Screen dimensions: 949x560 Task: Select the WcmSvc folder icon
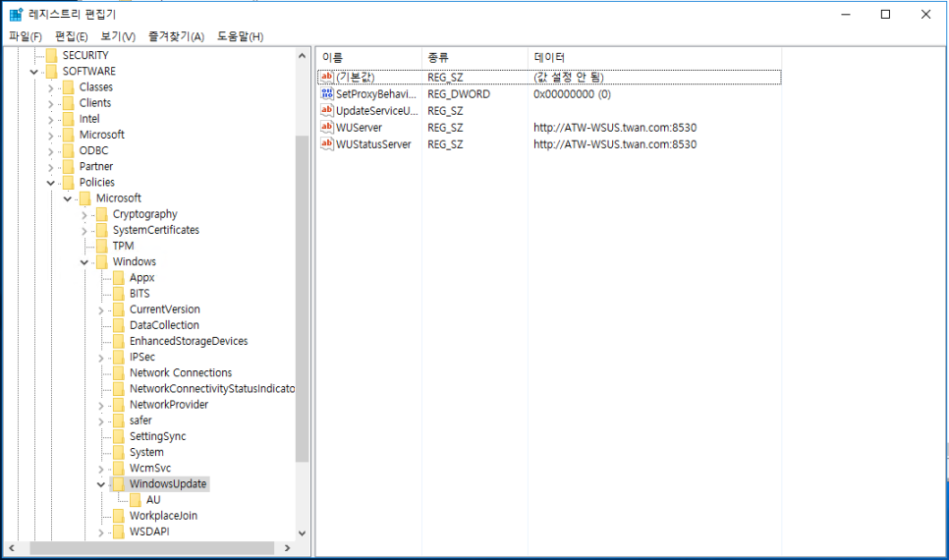(119, 468)
